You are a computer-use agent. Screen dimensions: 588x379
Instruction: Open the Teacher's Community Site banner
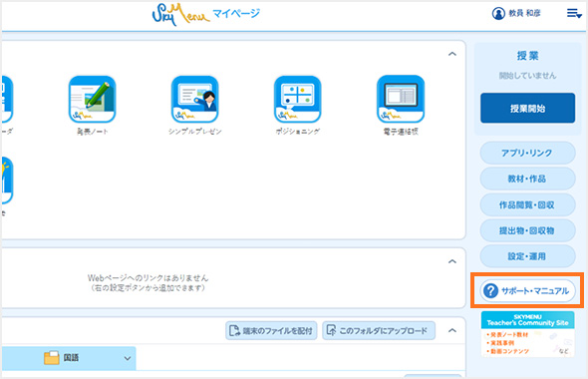pos(527,334)
